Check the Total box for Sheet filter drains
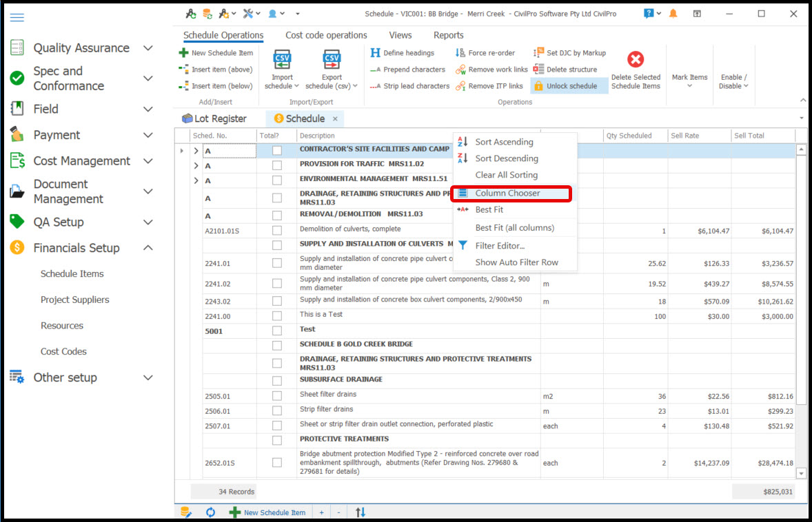This screenshot has height=522, width=812. 277,396
